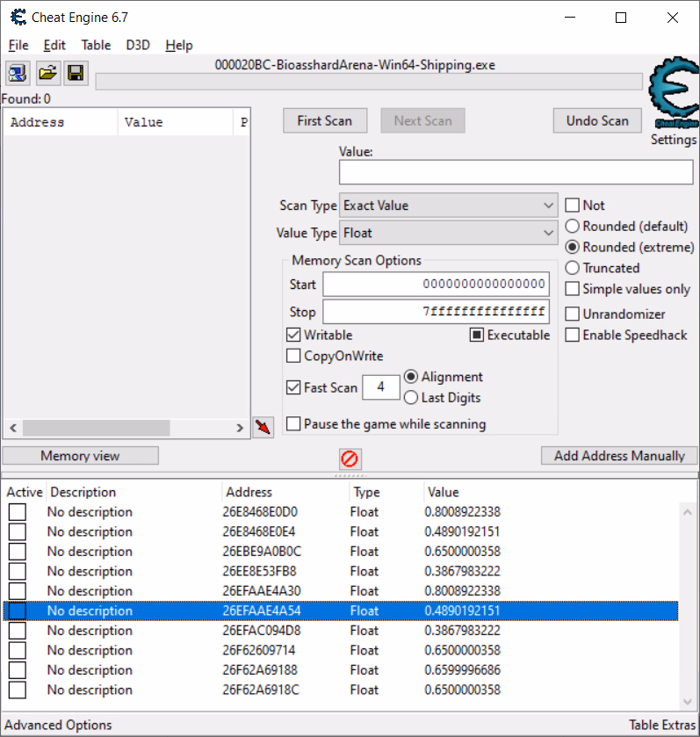Enable the Unrandomizer checkbox
Viewport: 700px width, 737px height.
pyautogui.click(x=573, y=314)
